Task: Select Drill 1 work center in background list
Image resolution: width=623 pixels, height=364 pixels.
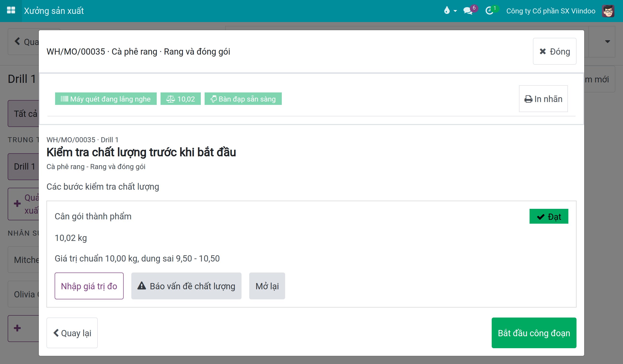Action: coord(23,166)
